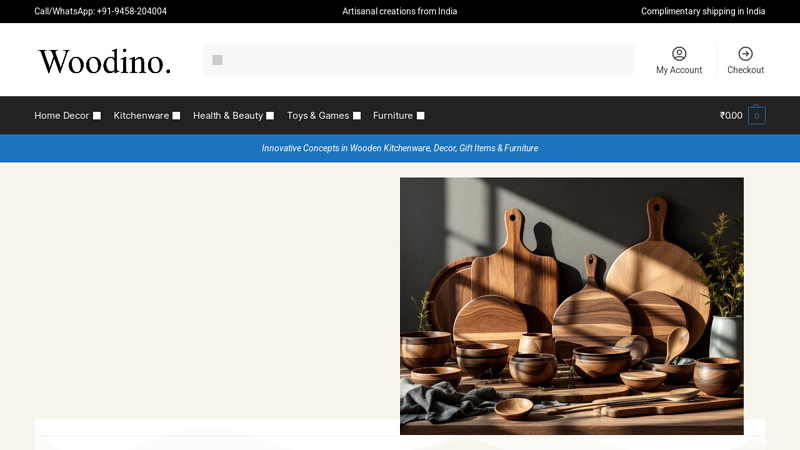Select Kitchenware in the navigation bar
Viewport: 800px width, 450px height.
[141, 115]
